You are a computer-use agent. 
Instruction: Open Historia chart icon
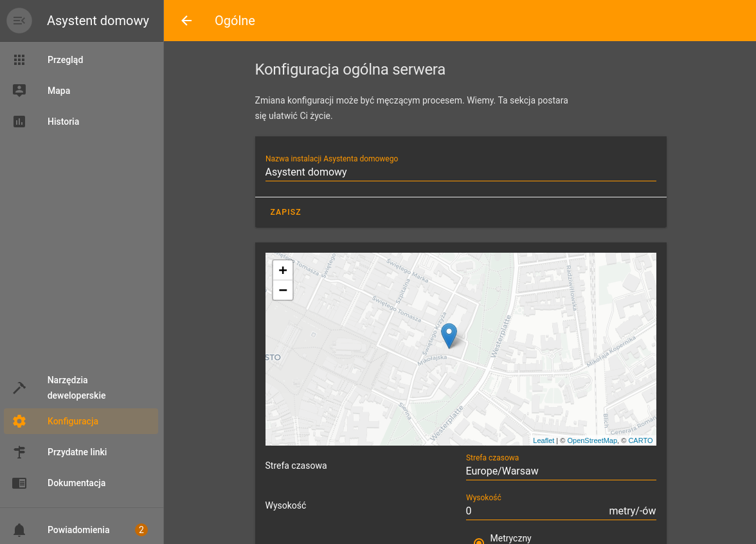pyautogui.click(x=19, y=122)
